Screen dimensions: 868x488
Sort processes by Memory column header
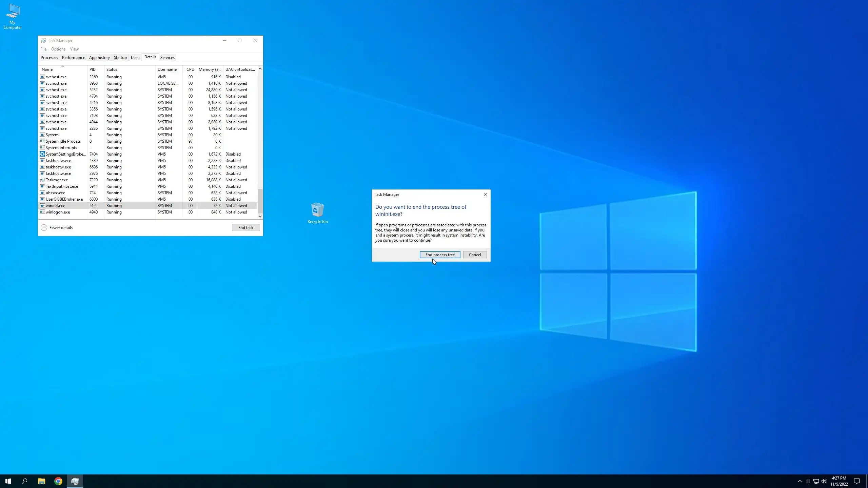point(210,69)
